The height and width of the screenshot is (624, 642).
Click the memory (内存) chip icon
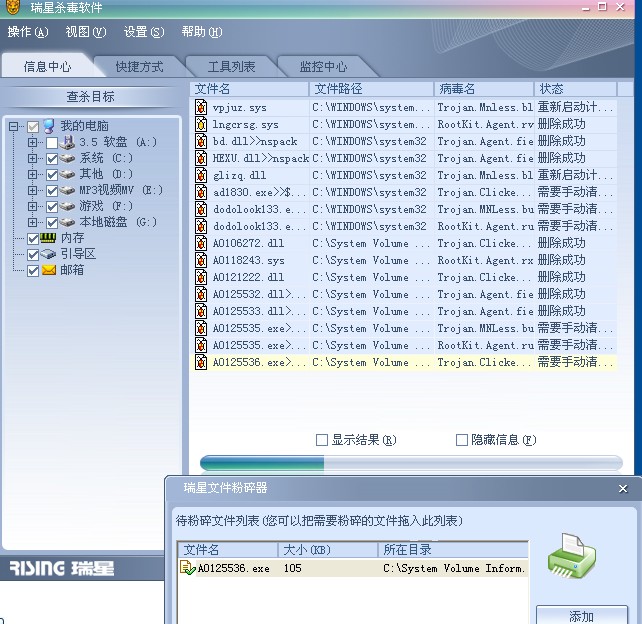tap(48, 238)
